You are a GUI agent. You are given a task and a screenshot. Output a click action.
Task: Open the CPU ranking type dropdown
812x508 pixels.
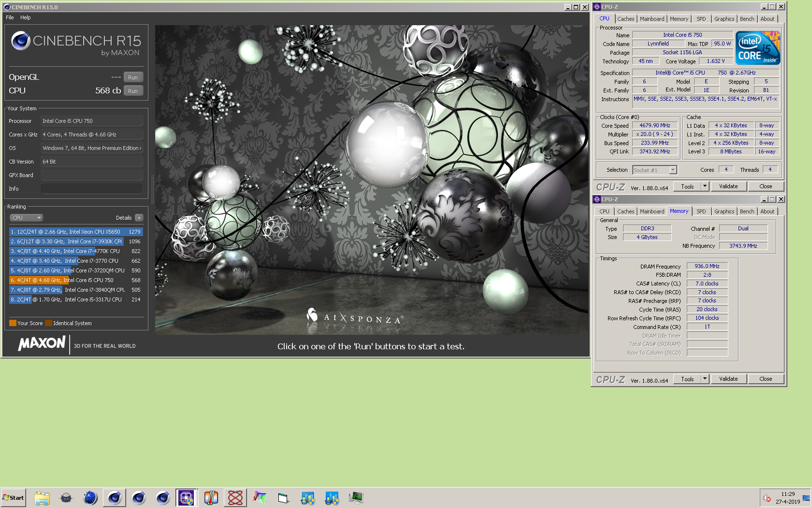click(27, 218)
